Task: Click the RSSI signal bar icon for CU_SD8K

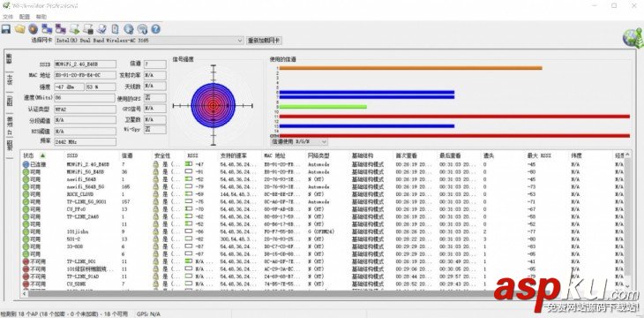Action: click(189, 284)
